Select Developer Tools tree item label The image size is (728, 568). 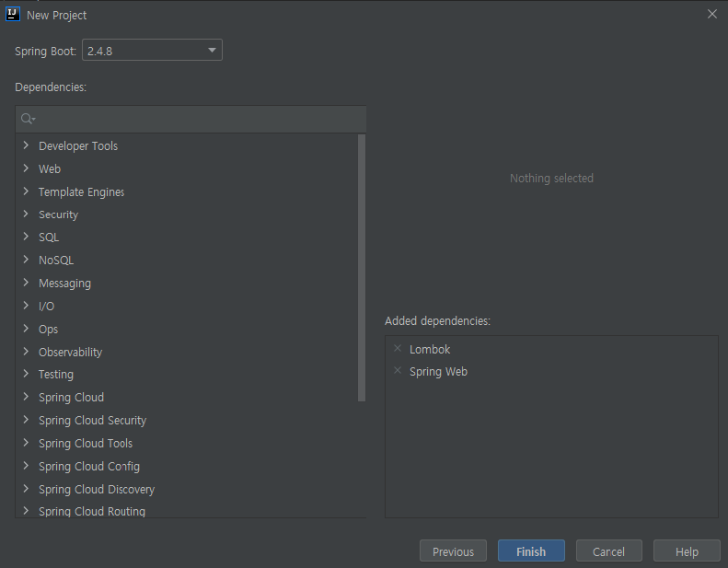[x=78, y=145]
